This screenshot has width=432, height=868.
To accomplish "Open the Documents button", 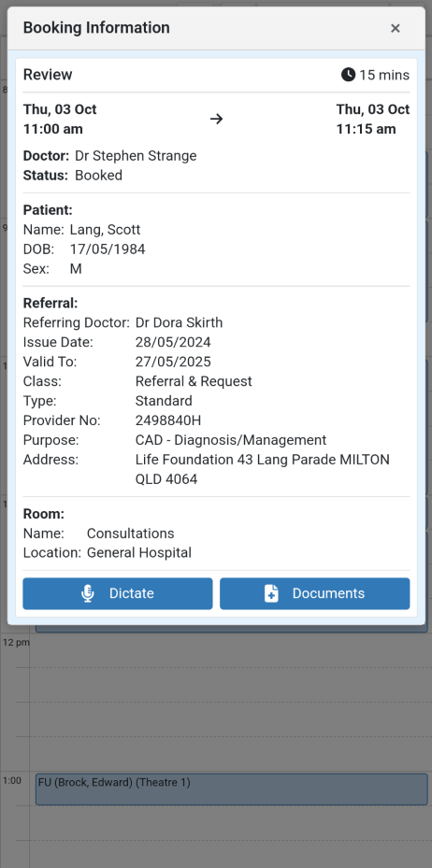I will click(314, 593).
